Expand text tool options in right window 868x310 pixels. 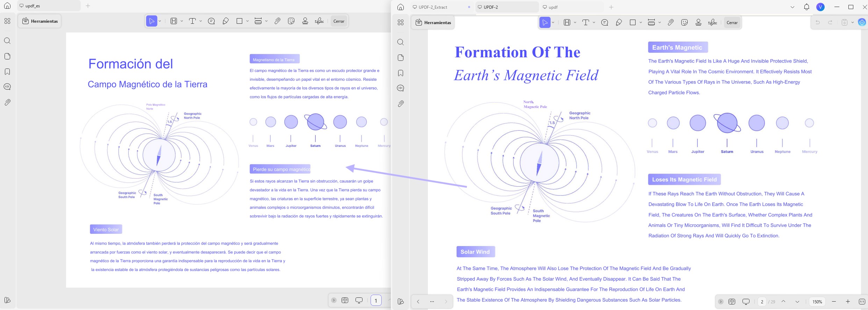[594, 23]
